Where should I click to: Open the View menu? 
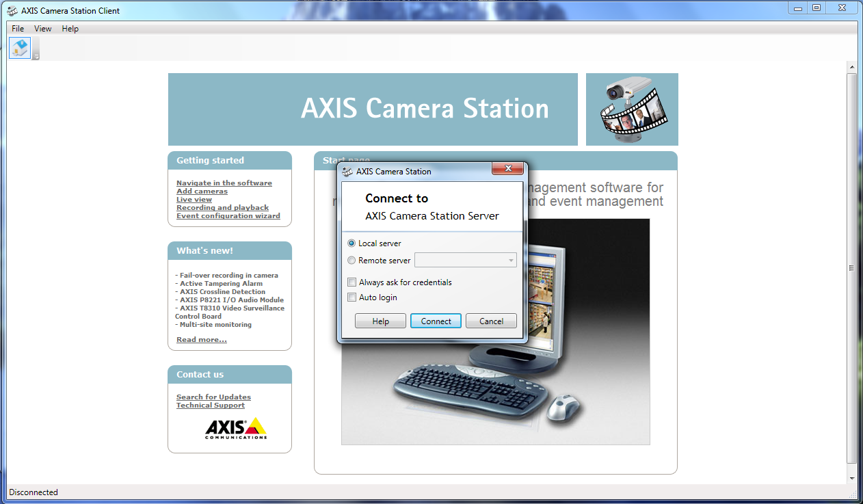click(43, 29)
